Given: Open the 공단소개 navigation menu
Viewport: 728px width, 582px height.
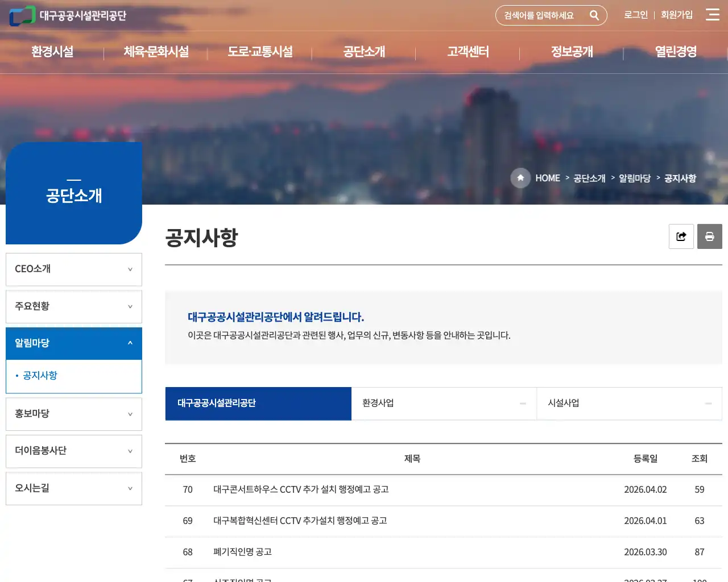Looking at the screenshot, I should click(x=364, y=52).
